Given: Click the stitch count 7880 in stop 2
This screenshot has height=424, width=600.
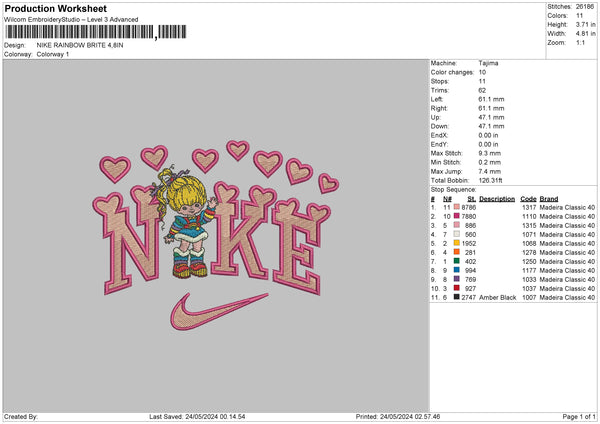Looking at the screenshot, I should pyautogui.click(x=468, y=217).
